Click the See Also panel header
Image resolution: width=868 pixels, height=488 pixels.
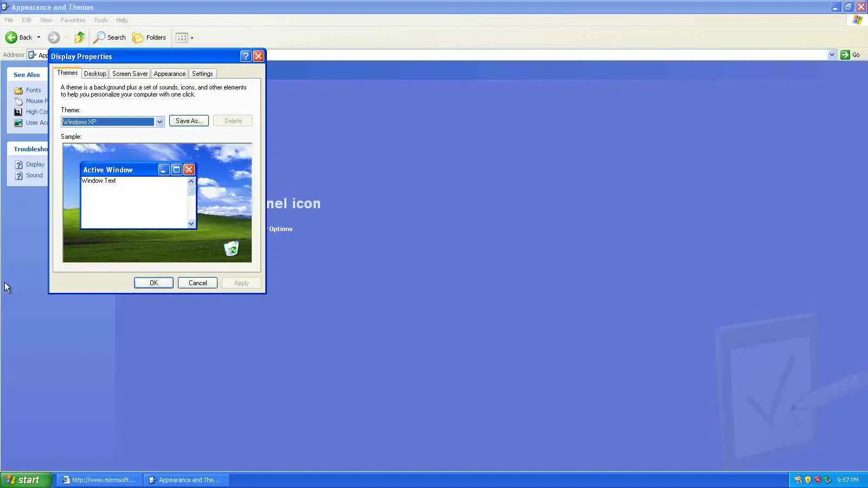tap(27, 75)
